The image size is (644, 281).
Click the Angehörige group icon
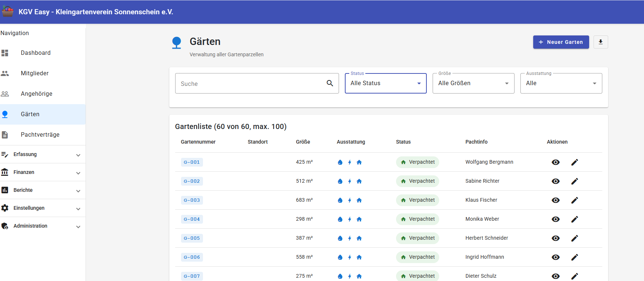[5, 94]
